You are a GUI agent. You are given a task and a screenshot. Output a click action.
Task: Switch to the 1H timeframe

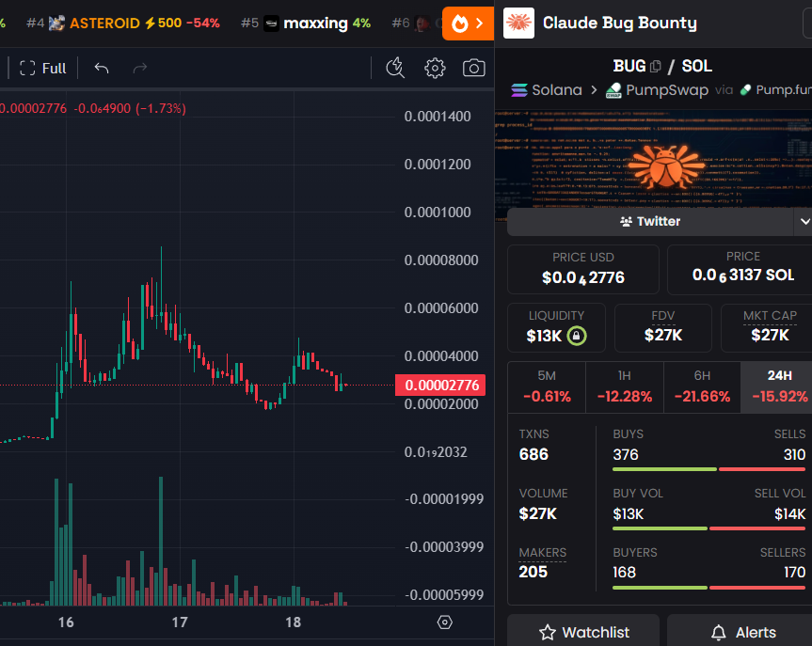[x=624, y=386]
